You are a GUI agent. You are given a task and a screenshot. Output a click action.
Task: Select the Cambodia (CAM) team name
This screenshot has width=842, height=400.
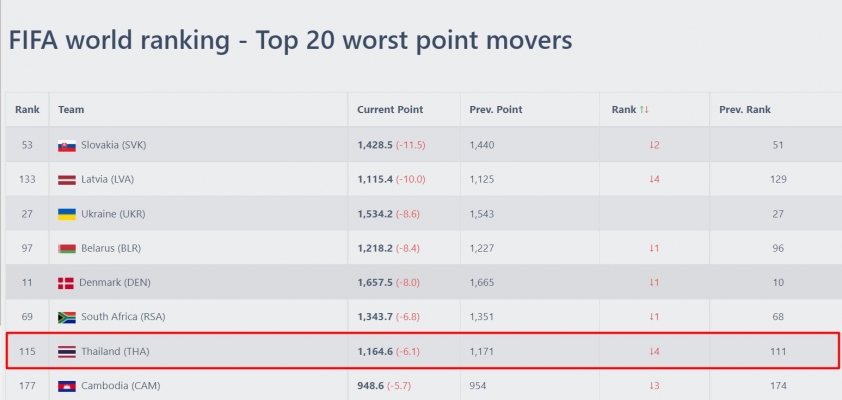120,386
